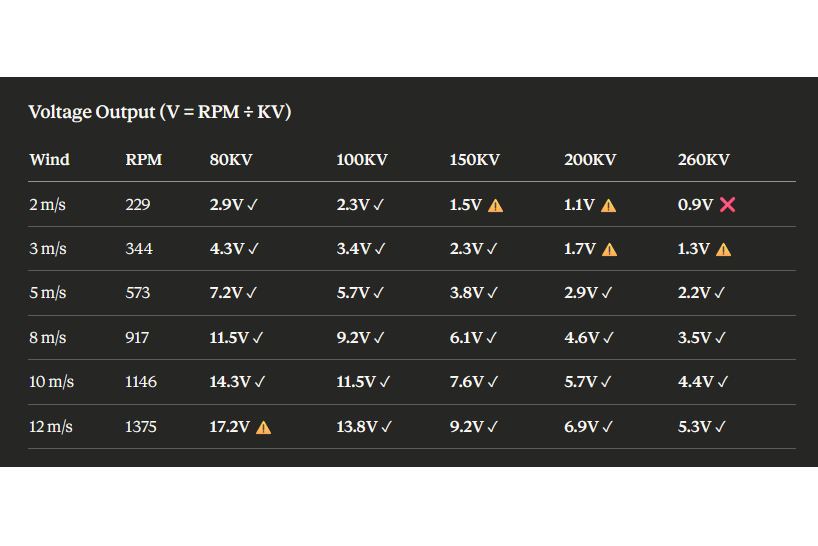The image size is (818, 546).
Task: Click the checkmark beside 5.3V
Action: 722,427
